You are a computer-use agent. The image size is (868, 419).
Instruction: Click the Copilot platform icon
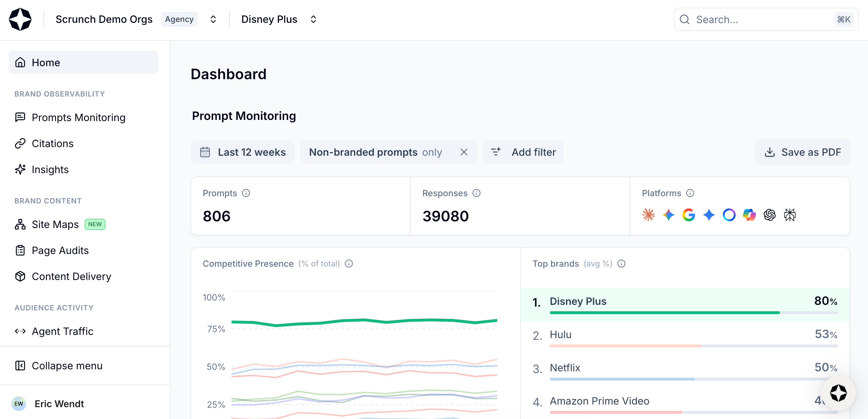coord(749,215)
